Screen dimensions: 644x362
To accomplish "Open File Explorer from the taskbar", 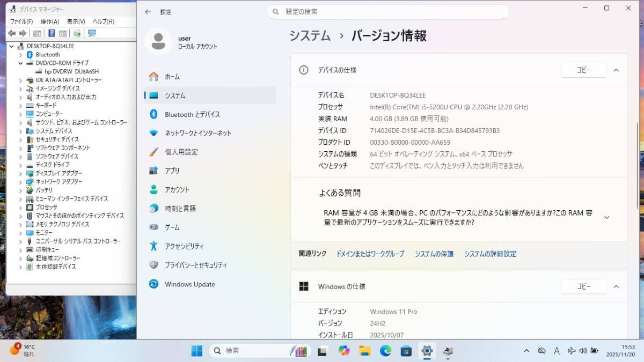I will click(365, 351).
